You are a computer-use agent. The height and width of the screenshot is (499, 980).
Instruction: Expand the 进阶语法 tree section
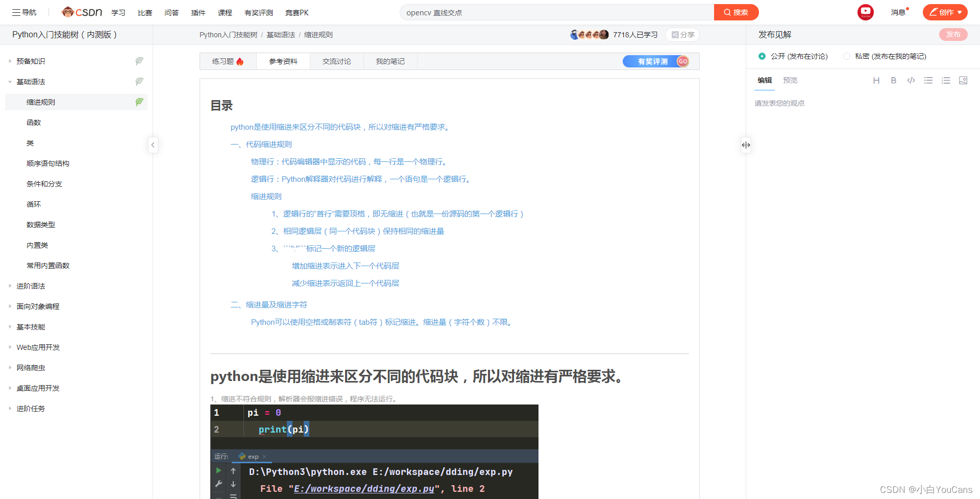(x=10, y=286)
